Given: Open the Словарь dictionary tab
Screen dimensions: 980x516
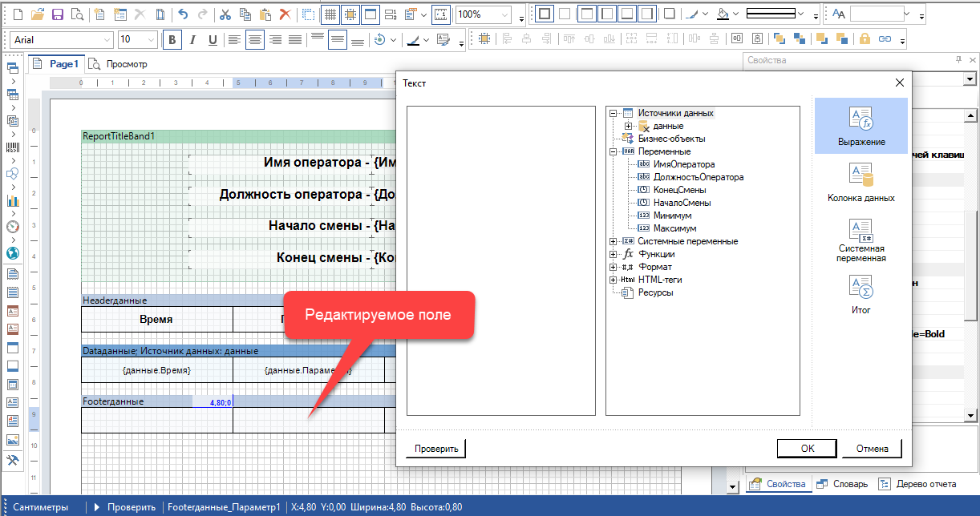Looking at the screenshot, I should 841,484.
